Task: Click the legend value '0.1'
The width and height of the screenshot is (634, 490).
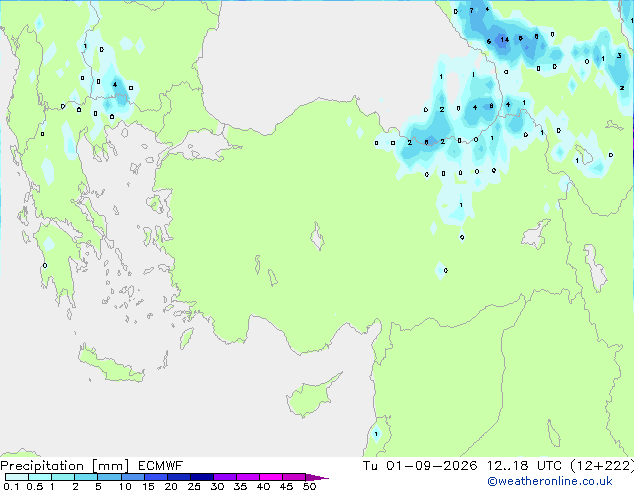Action: [x=11, y=486]
